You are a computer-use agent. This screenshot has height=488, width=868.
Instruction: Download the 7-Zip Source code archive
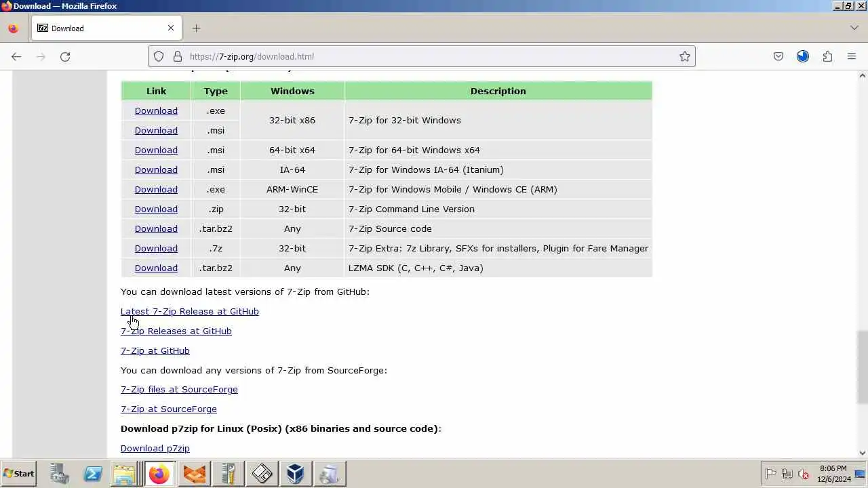(156, 229)
